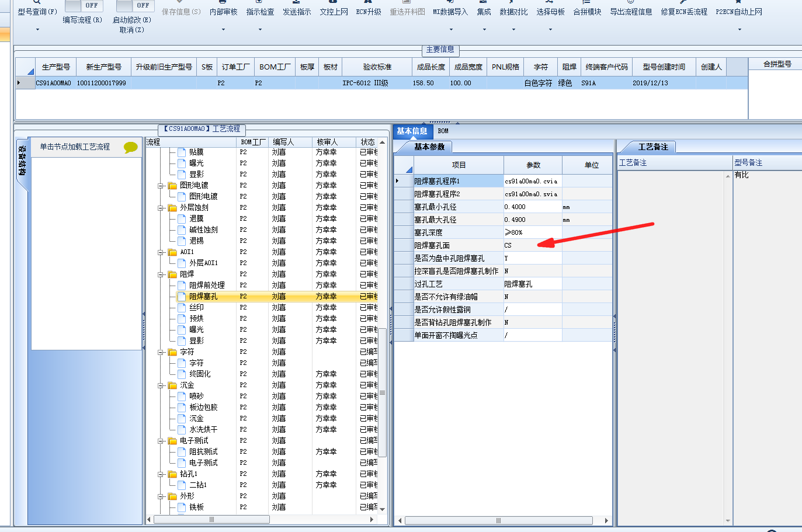This screenshot has height=532, width=802.
Task: Click the 塞孔最小孔径 parameter row
Action: (x=504, y=207)
